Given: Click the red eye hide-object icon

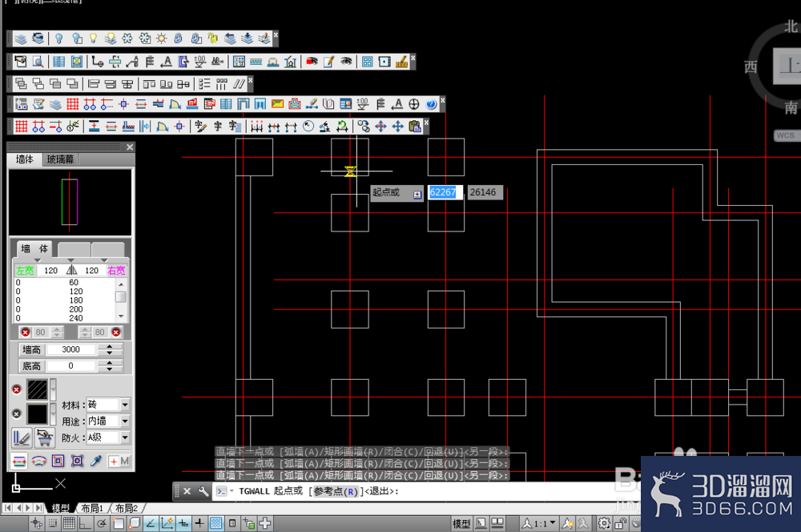Looking at the screenshot, I should click(312, 62).
